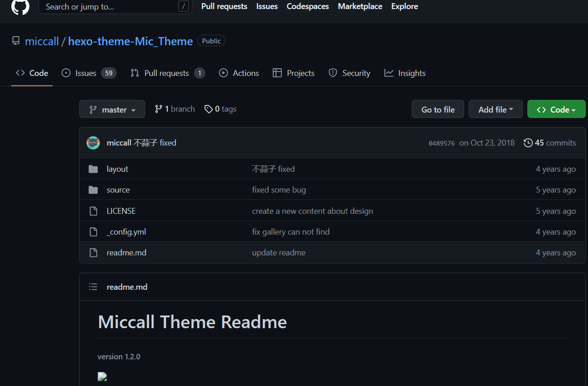This screenshot has height=386, width=588.
Task: Open the Marketplace menu item
Action: (x=360, y=6)
